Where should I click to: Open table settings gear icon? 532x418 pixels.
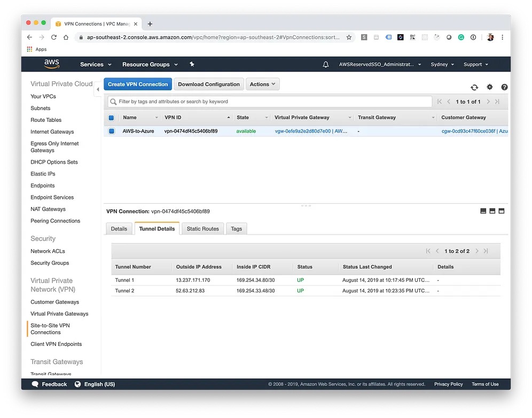pos(489,87)
